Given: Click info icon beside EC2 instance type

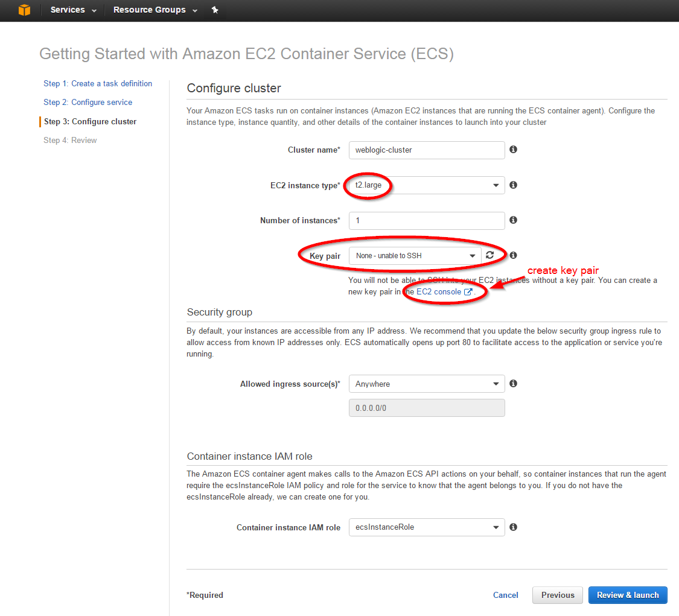Looking at the screenshot, I should pyautogui.click(x=513, y=185).
